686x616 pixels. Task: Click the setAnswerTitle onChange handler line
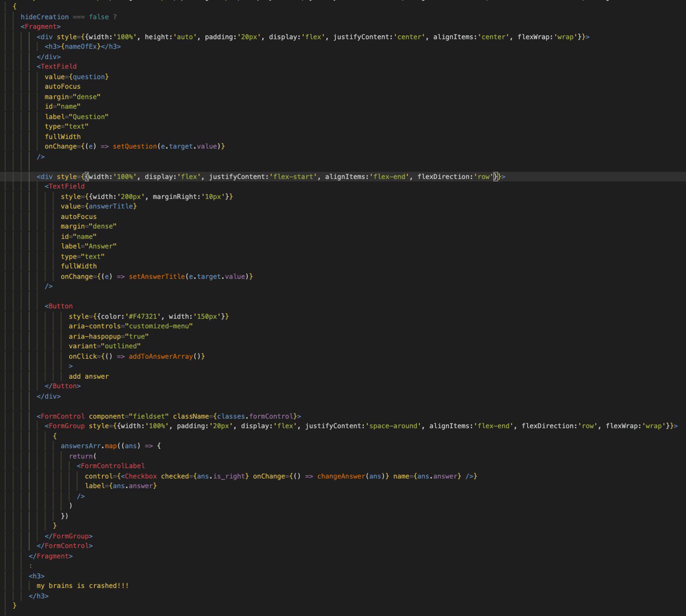[x=156, y=276]
